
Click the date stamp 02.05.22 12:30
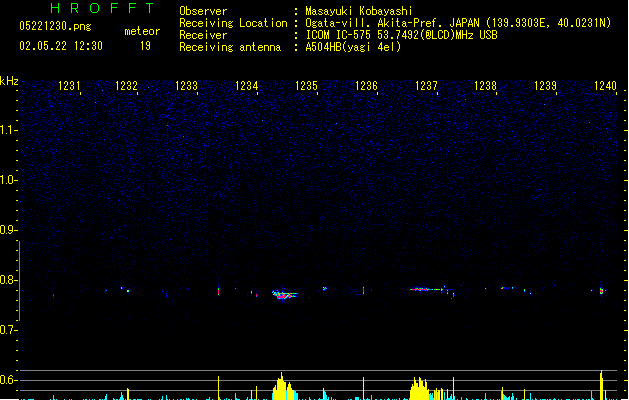pyautogui.click(x=61, y=46)
